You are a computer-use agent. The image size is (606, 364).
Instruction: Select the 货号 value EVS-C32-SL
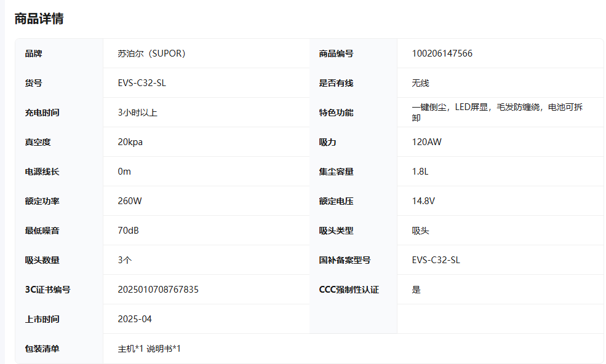pyautogui.click(x=142, y=83)
